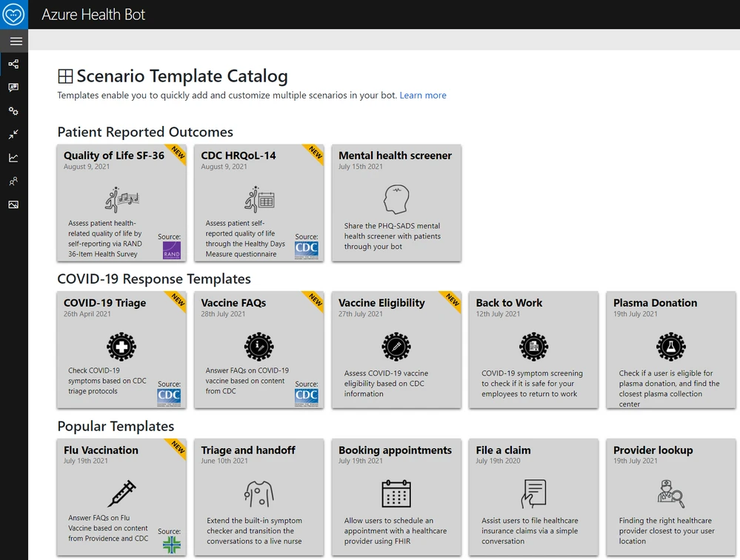The image size is (740, 560).
Task: Select the Flu Vaccination template
Action: click(x=121, y=496)
